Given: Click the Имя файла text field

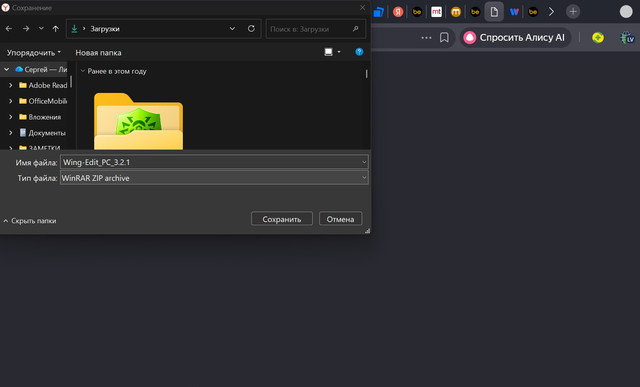Looking at the screenshot, I should pyautogui.click(x=210, y=162).
